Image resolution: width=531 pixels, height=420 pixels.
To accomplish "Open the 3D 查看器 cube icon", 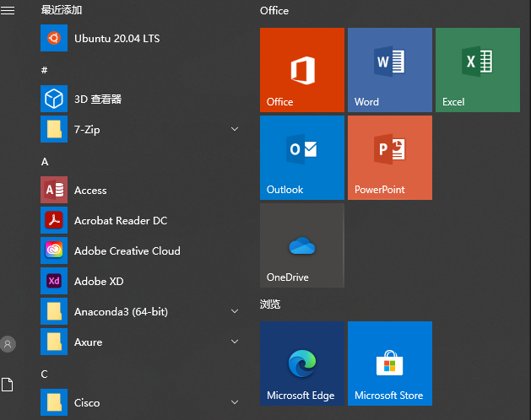I will (x=54, y=99).
